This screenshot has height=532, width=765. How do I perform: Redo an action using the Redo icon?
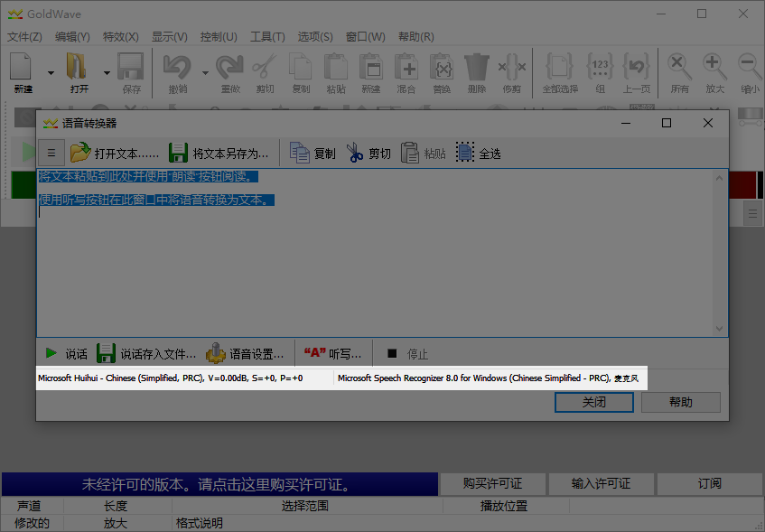(229, 72)
